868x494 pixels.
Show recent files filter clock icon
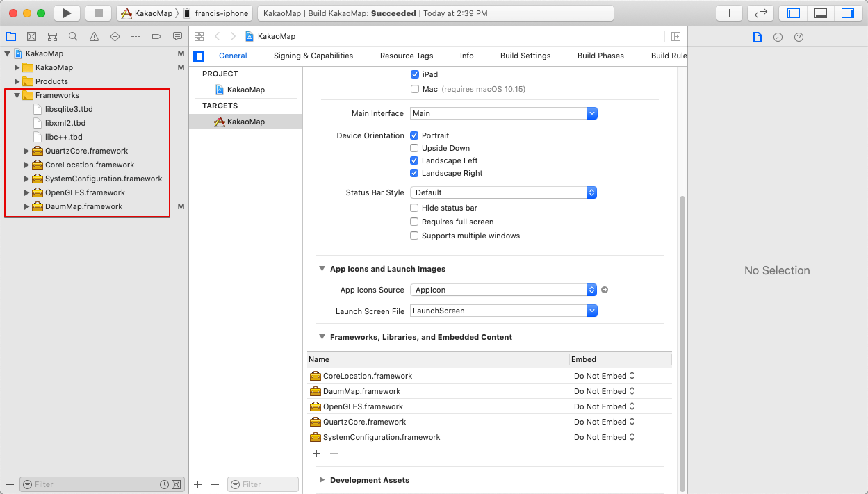tap(164, 484)
